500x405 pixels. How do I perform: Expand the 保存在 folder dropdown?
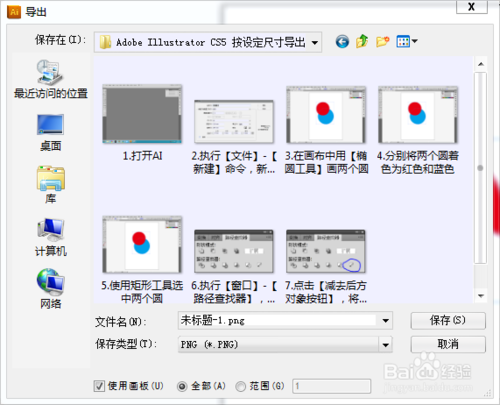(x=314, y=43)
